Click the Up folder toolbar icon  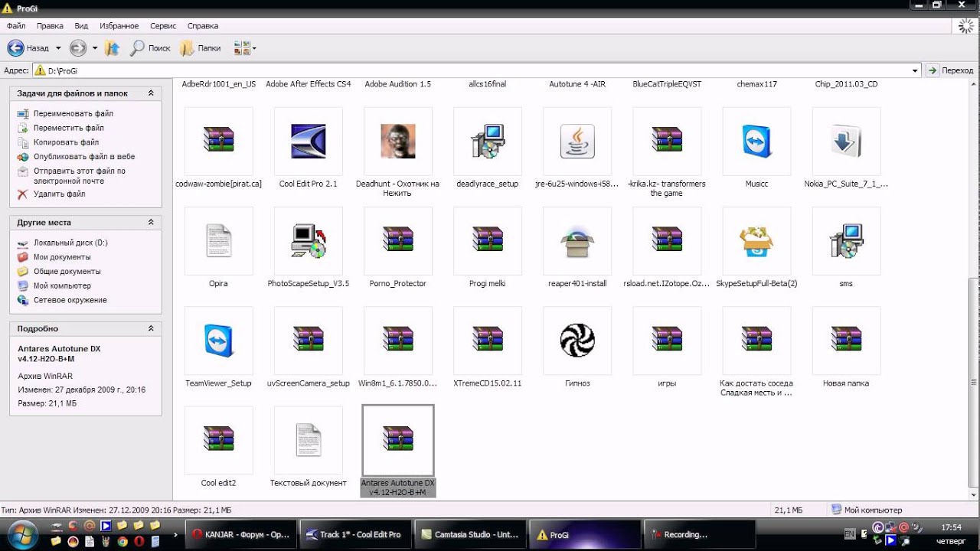tap(112, 48)
